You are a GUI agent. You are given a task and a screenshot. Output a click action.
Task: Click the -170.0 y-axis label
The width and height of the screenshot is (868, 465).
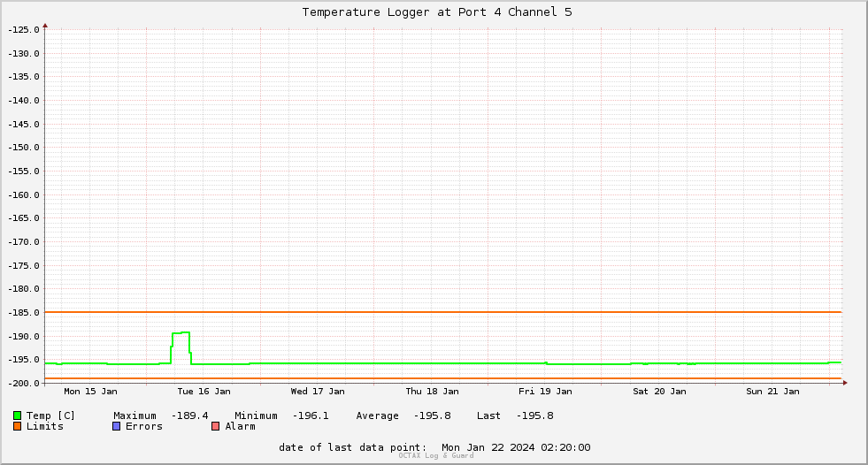(23, 242)
